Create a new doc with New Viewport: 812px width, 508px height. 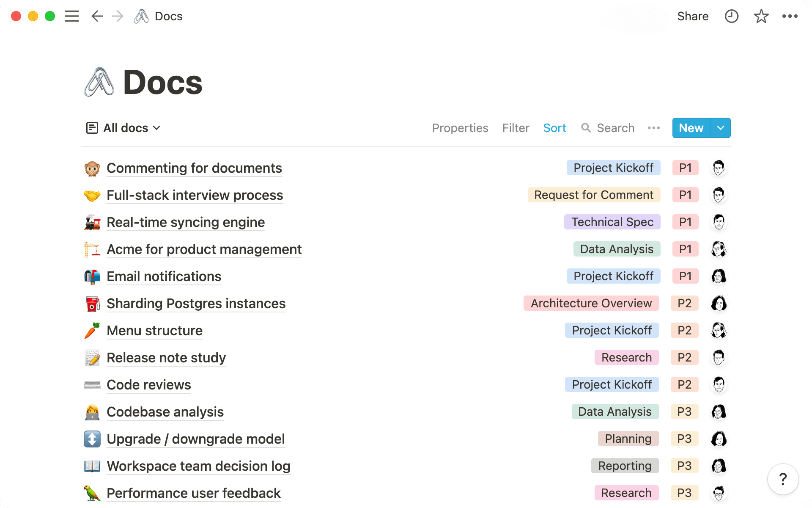click(x=691, y=128)
